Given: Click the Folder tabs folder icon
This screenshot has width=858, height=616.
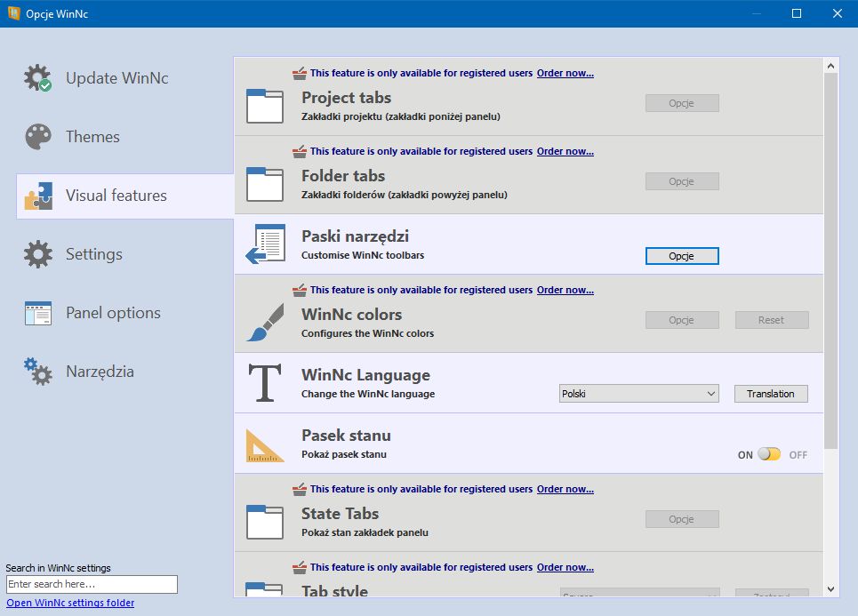Looking at the screenshot, I should (265, 184).
